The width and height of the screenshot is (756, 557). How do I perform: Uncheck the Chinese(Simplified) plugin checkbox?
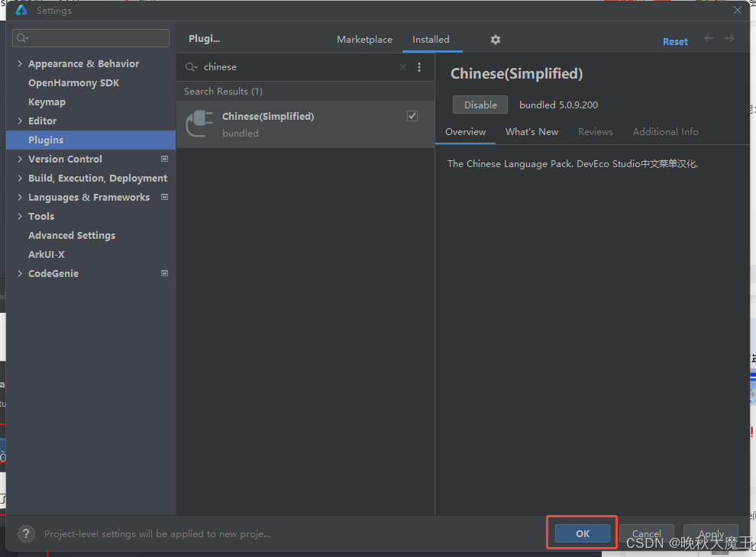pos(412,116)
